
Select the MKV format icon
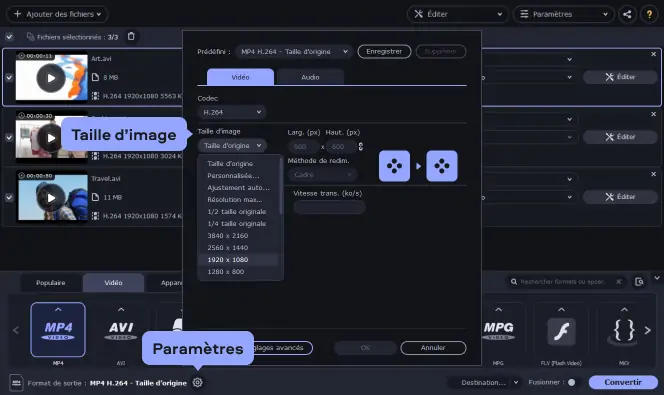click(x=624, y=330)
